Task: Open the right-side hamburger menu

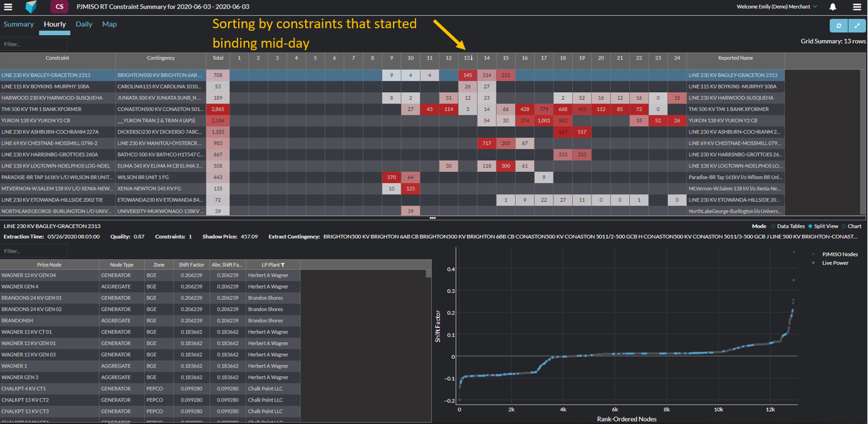Action: click(x=857, y=7)
